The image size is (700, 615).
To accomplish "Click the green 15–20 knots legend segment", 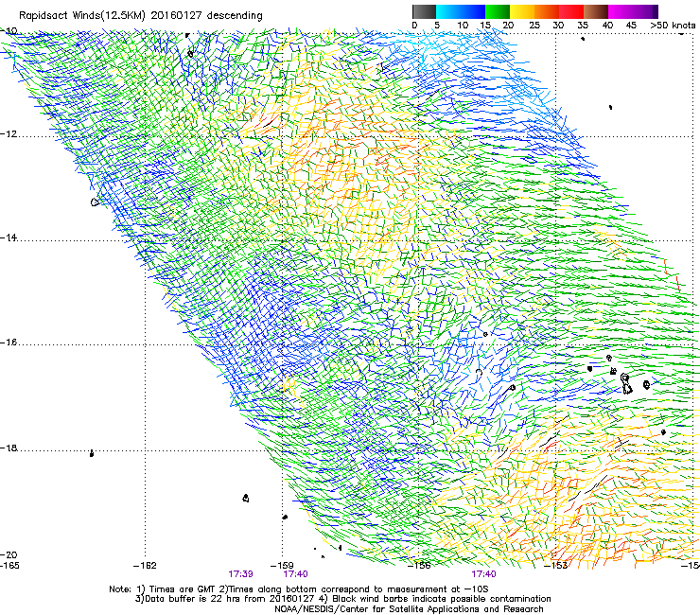I will click(498, 11).
